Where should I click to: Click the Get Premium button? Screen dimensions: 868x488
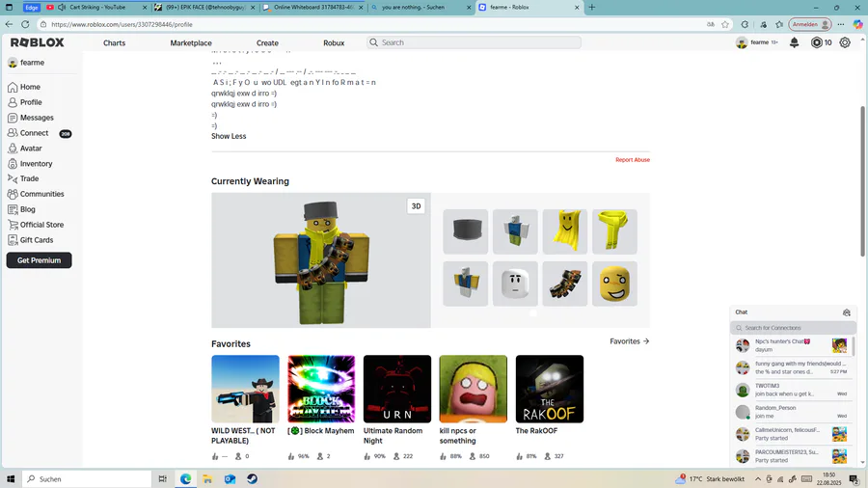39,260
